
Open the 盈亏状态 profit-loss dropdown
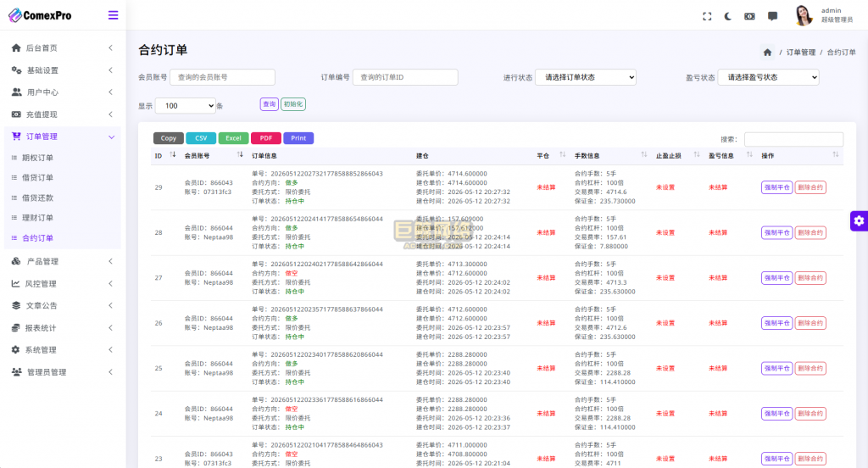click(768, 77)
